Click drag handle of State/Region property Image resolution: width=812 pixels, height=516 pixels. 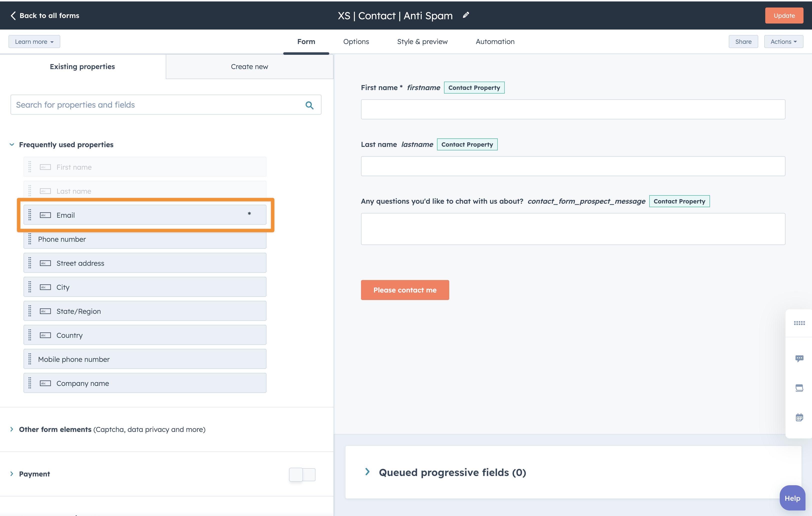(x=30, y=311)
